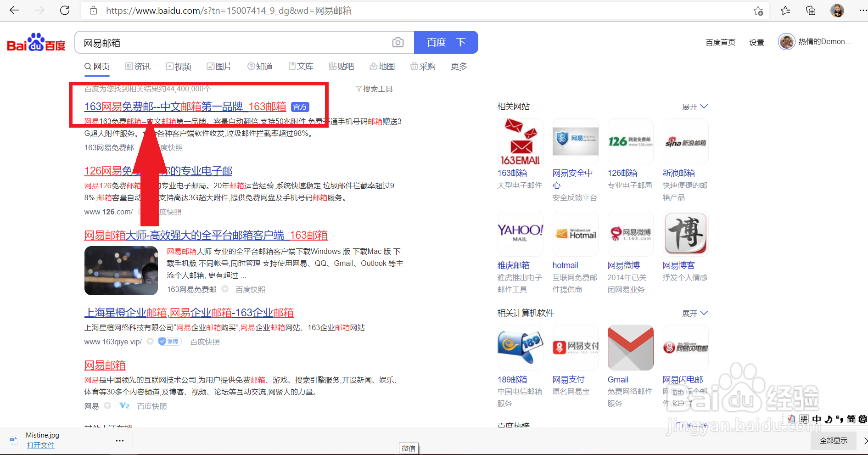The height and width of the screenshot is (455, 868).
Task: Search by image using camera icon
Action: point(398,43)
